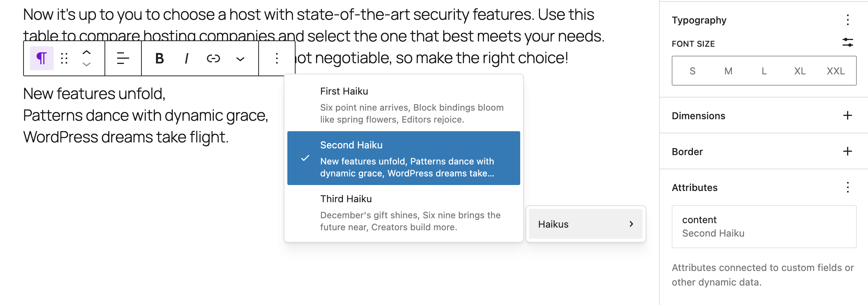This screenshot has height=305, width=868.
Task: Open the extra formatting dropdown chevron
Action: point(241,58)
